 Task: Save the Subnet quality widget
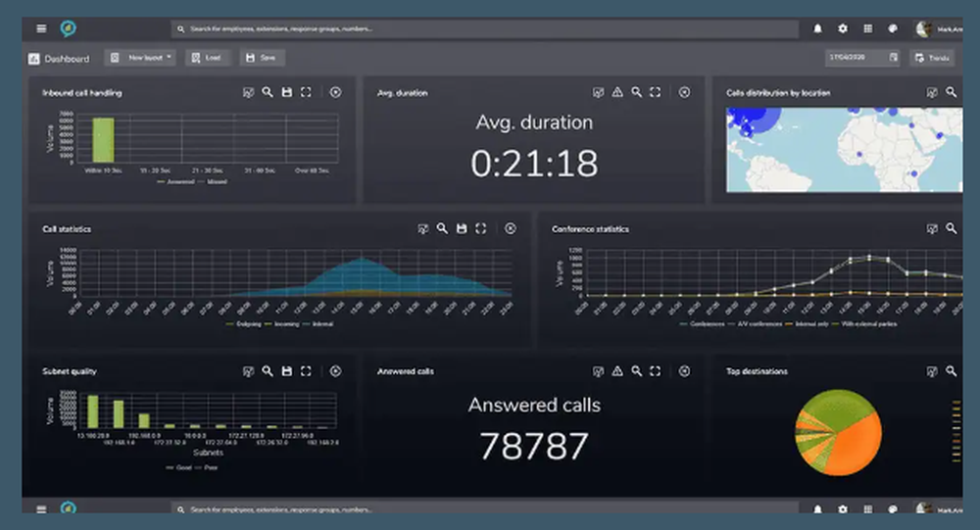click(x=287, y=371)
